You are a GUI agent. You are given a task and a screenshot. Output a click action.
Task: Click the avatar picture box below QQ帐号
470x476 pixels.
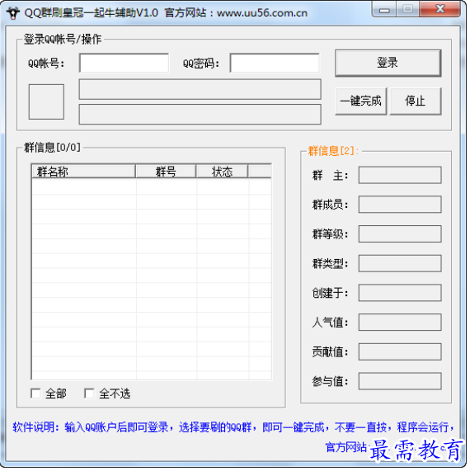[x=46, y=101]
